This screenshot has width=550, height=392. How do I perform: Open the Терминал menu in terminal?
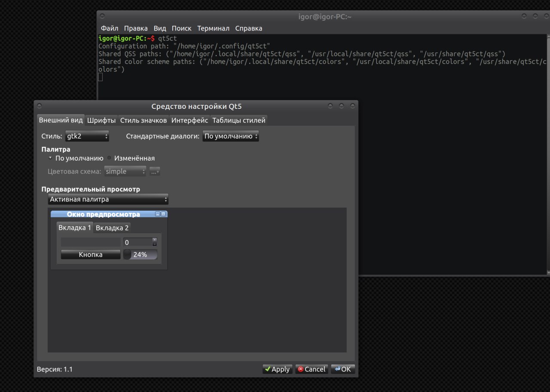pos(213,28)
